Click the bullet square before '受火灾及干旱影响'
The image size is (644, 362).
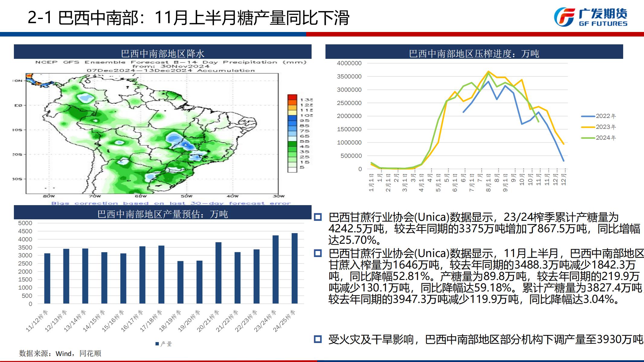tap(318, 339)
